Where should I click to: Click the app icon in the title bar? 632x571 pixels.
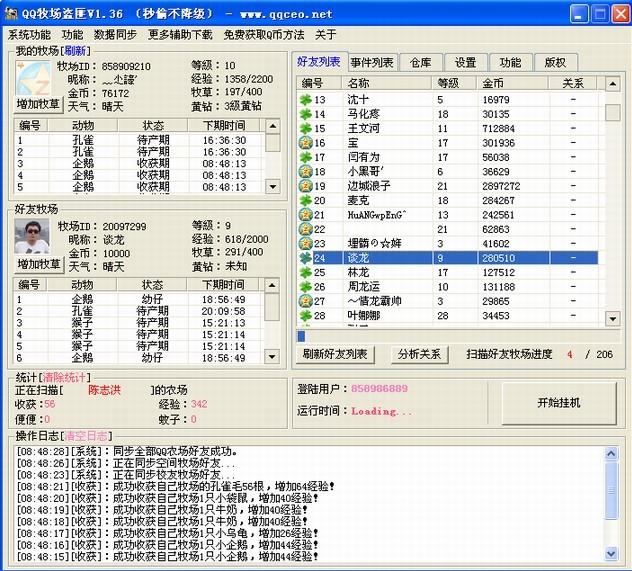click(11, 13)
